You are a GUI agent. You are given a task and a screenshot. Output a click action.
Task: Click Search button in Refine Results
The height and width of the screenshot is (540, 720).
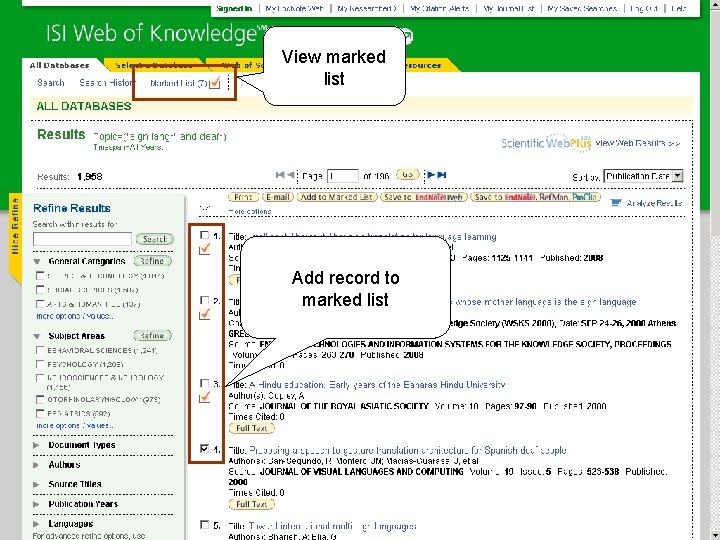click(155, 239)
